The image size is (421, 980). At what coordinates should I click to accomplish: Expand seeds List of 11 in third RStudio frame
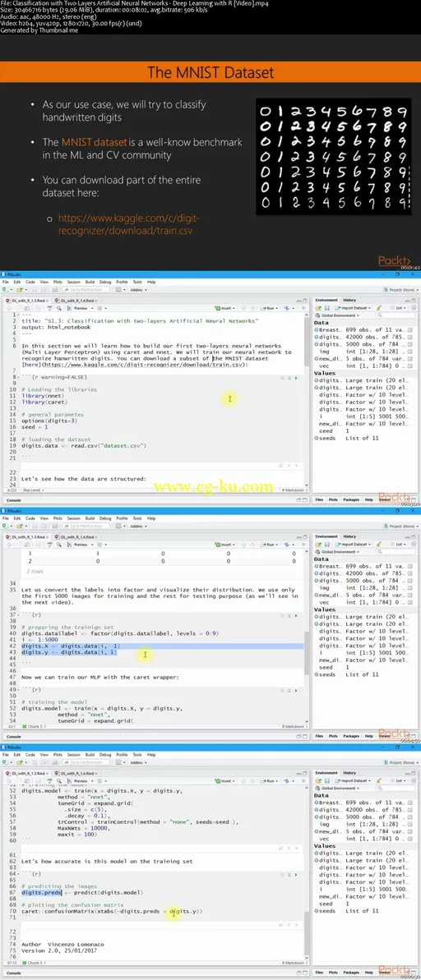(x=316, y=911)
